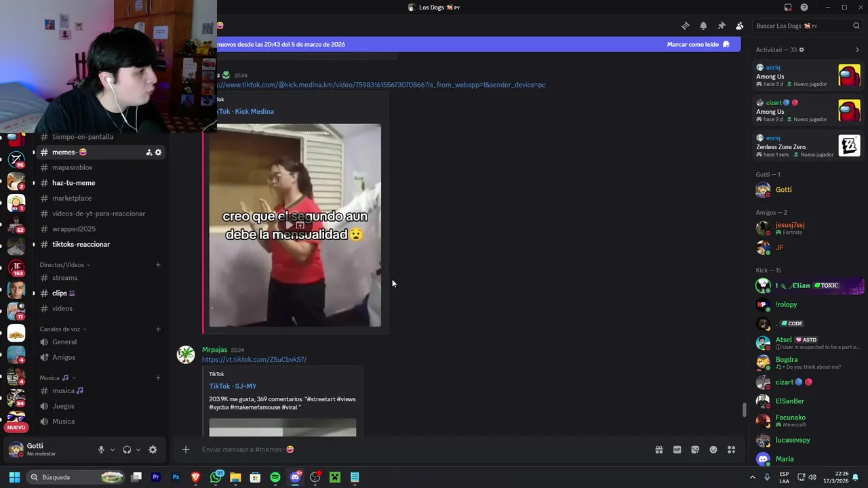Add channel to Directos/Videos category
Screen dimensions: 868x488
click(x=158, y=265)
